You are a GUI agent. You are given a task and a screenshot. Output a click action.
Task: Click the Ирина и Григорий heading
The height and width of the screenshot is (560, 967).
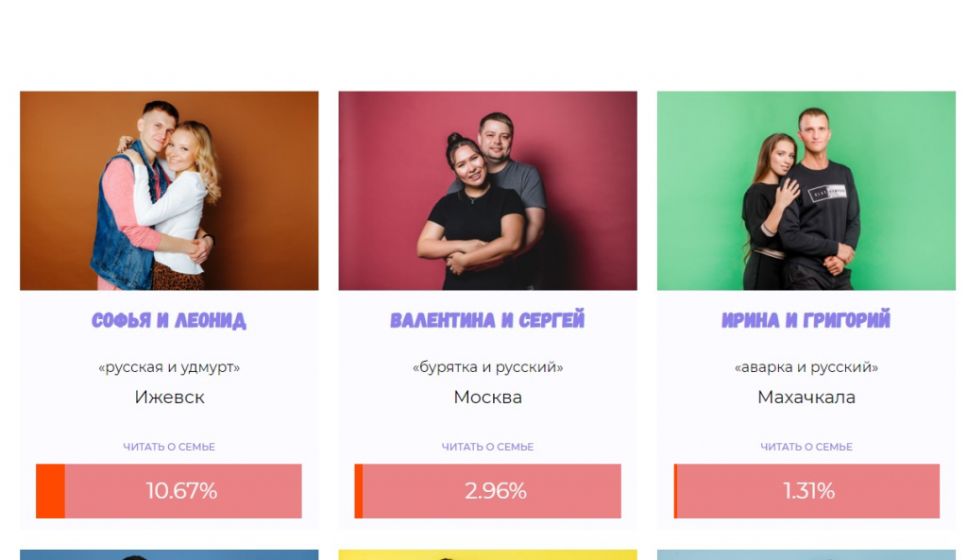coord(806,320)
